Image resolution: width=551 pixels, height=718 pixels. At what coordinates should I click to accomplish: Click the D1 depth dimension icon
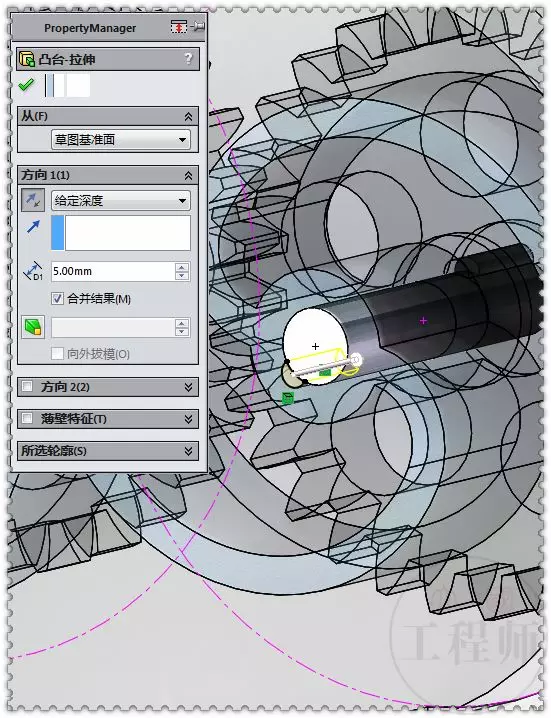(x=33, y=271)
